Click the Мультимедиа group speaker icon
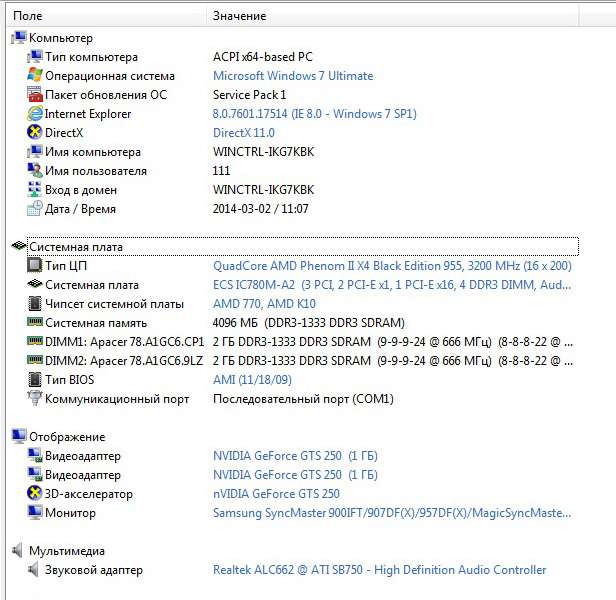 point(17,550)
